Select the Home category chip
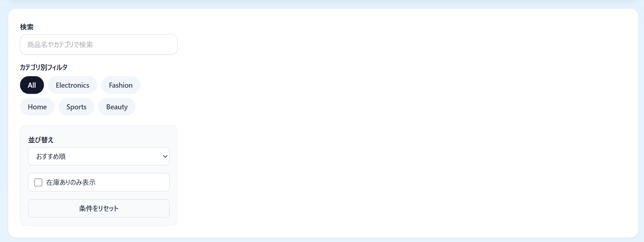 (37, 107)
